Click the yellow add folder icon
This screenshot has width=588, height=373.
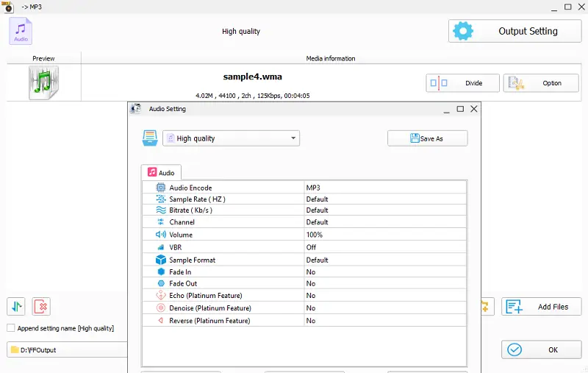coord(485,307)
